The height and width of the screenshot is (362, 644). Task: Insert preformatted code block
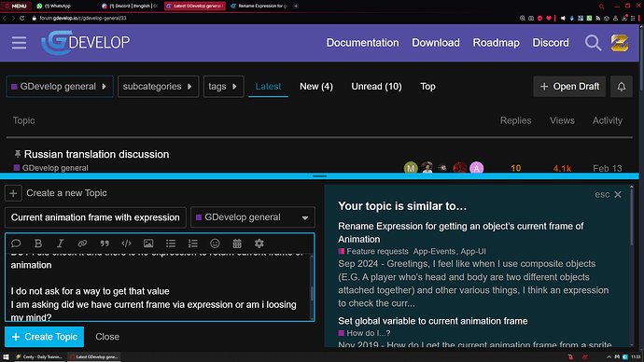(127, 244)
